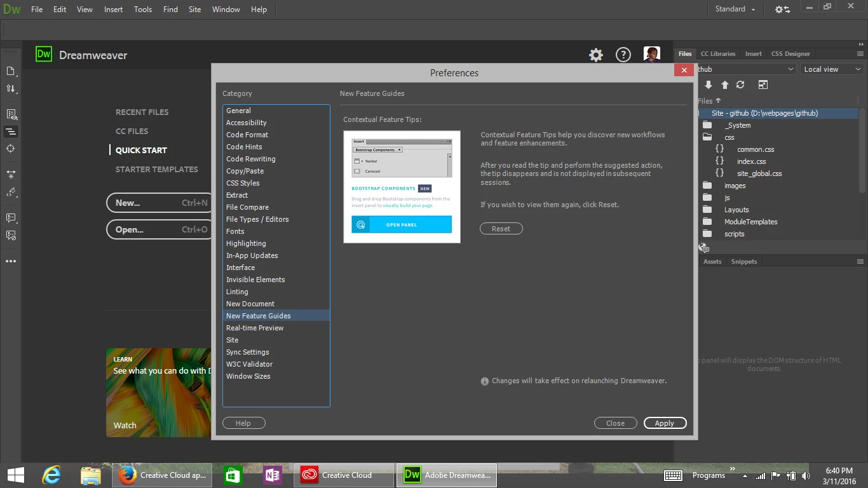Click the File Management arrows icon
This screenshot has width=868, height=488.
(11, 89)
